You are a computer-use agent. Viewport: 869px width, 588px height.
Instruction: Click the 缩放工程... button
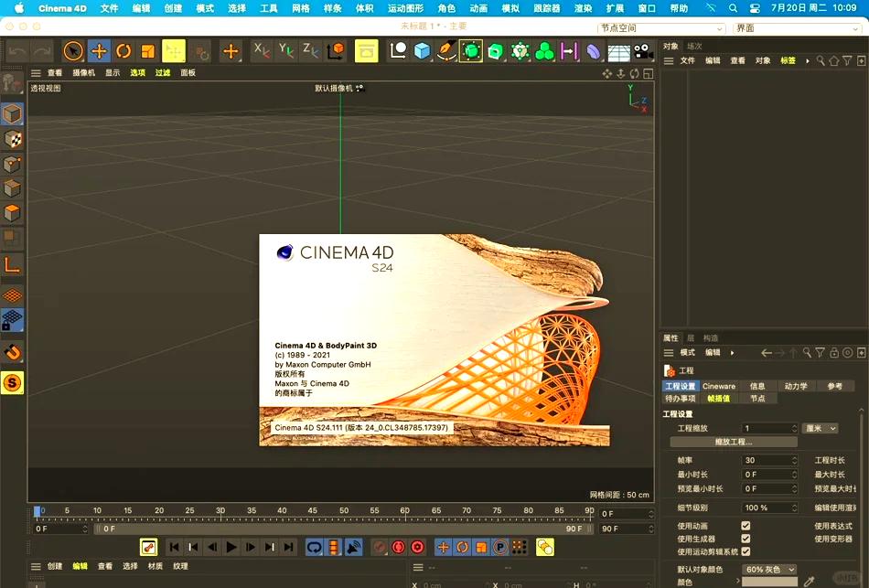click(x=734, y=443)
